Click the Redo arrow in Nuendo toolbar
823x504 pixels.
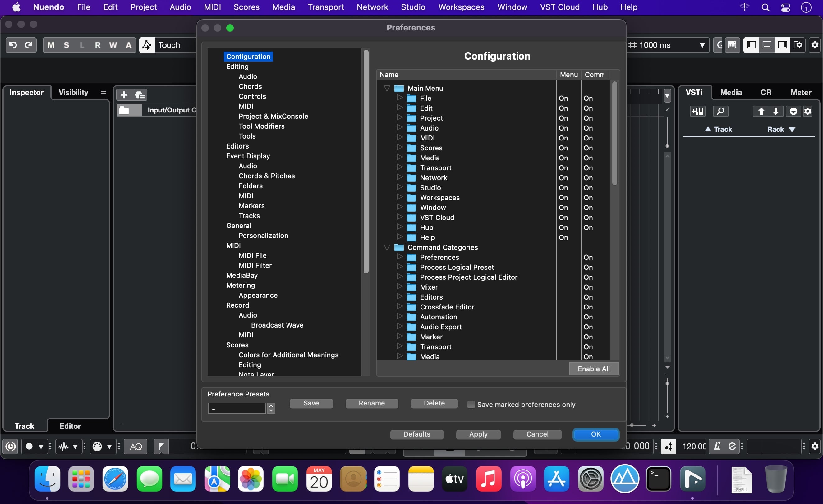click(x=29, y=45)
